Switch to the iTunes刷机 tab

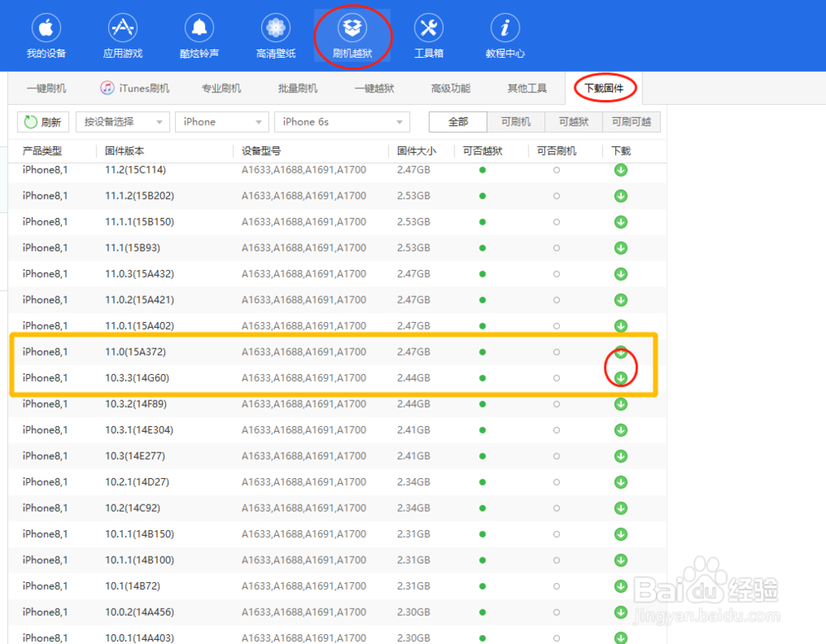click(x=135, y=88)
